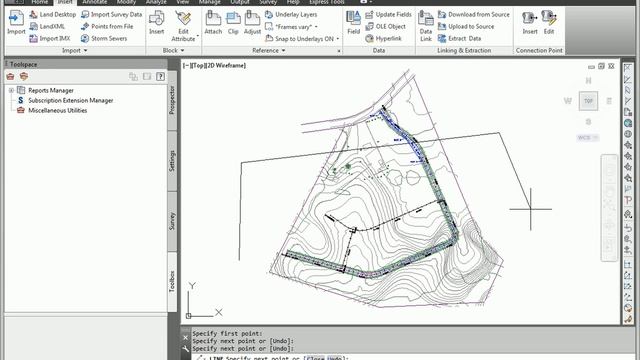Open Toolspace help question-mark button
Image resolution: width=640 pixels, height=360 pixels.
pos(160,76)
